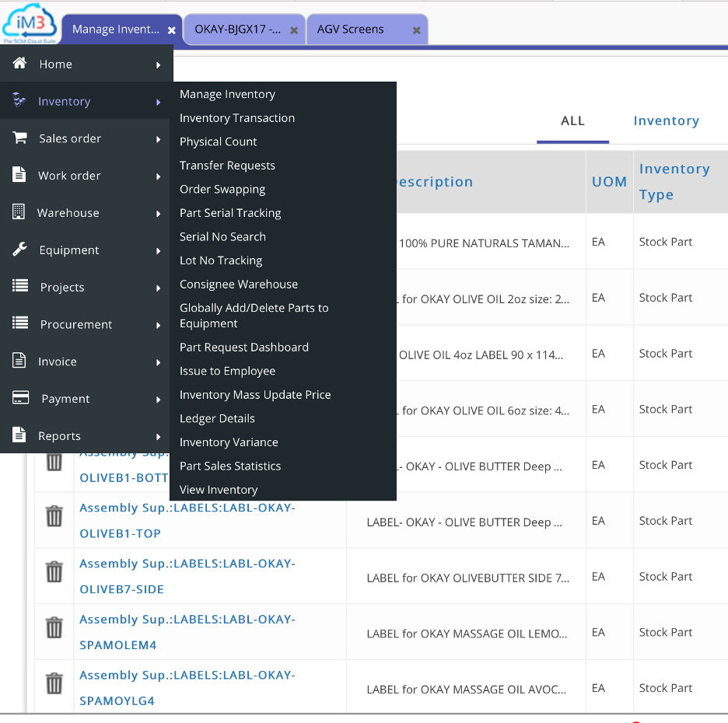
Task: Click the Invoice page icon
Action: coord(19,360)
